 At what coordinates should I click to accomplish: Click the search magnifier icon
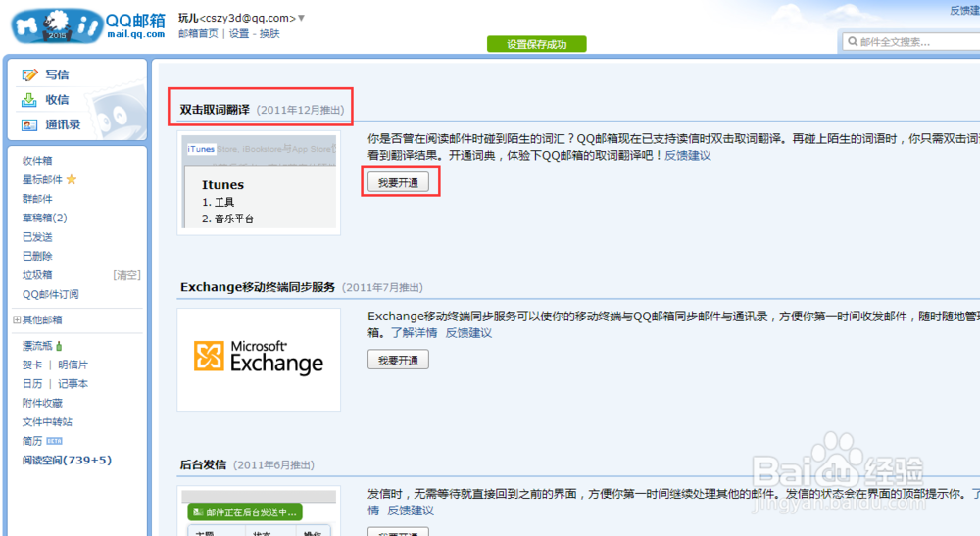(853, 42)
